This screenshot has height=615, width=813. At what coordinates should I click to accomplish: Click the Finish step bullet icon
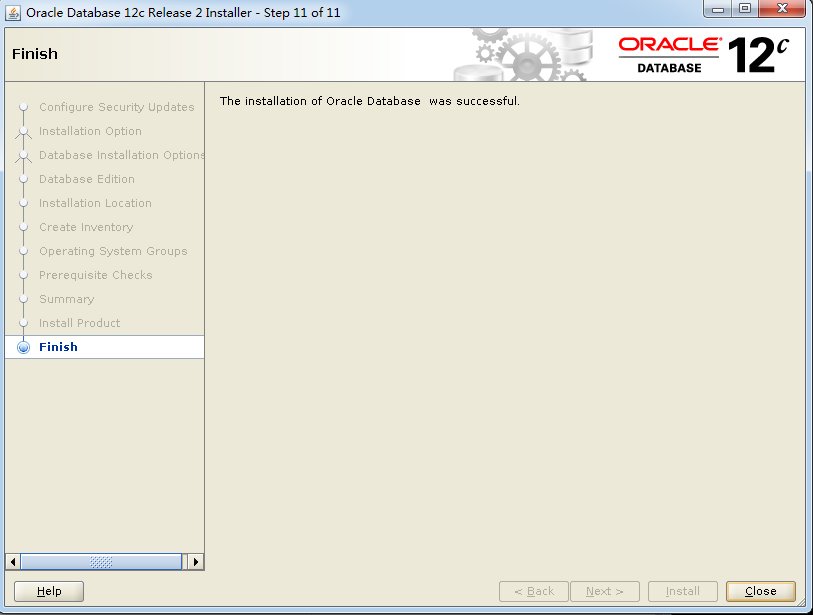(x=23, y=347)
